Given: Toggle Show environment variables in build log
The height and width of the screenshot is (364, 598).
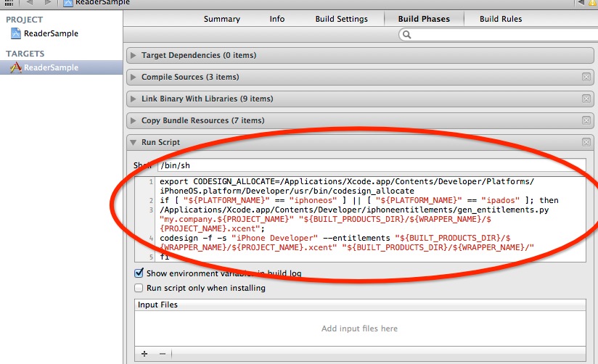Looking at the screenshot, I should click(x=139, y=273).
